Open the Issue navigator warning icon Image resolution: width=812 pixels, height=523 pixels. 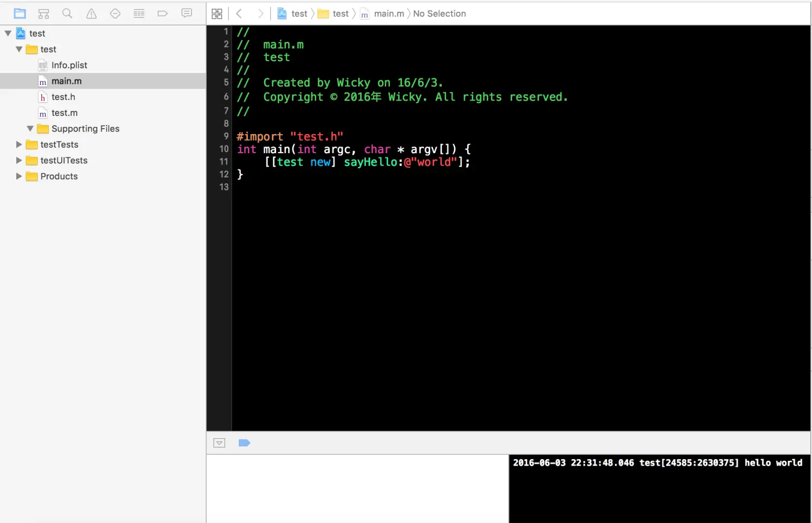click(x=91, y=14)
